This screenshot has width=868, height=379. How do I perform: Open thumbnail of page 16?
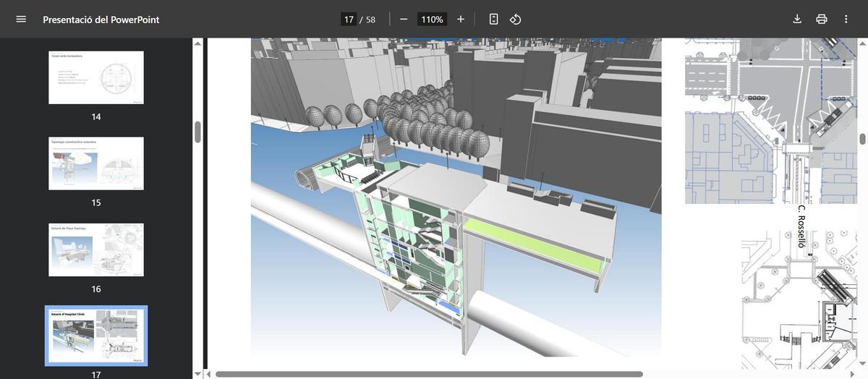[96, 250]
